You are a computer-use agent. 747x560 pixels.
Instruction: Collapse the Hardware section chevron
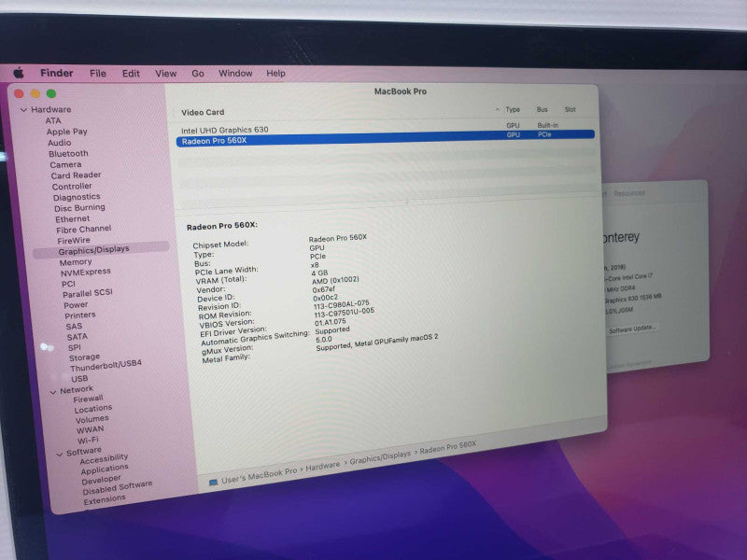pos(23,109)
